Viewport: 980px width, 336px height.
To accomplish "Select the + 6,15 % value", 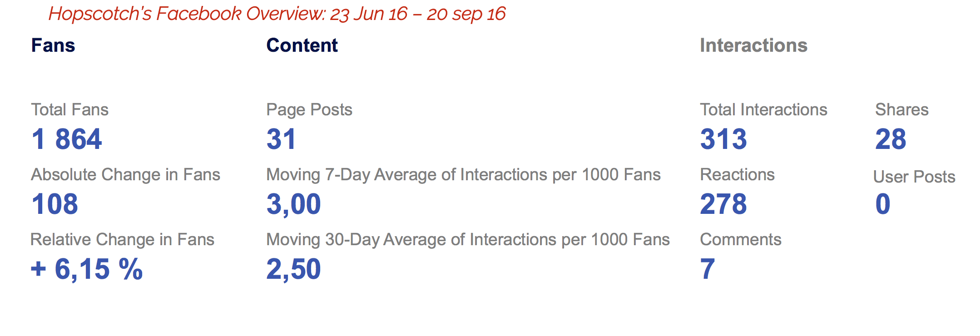I will point(87,269).
